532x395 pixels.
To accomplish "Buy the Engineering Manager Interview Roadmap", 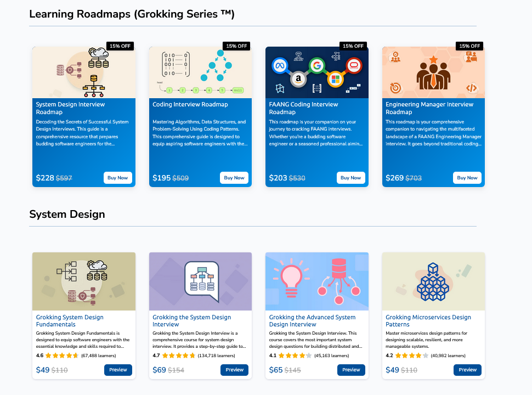I will click(x=467, y=178).
